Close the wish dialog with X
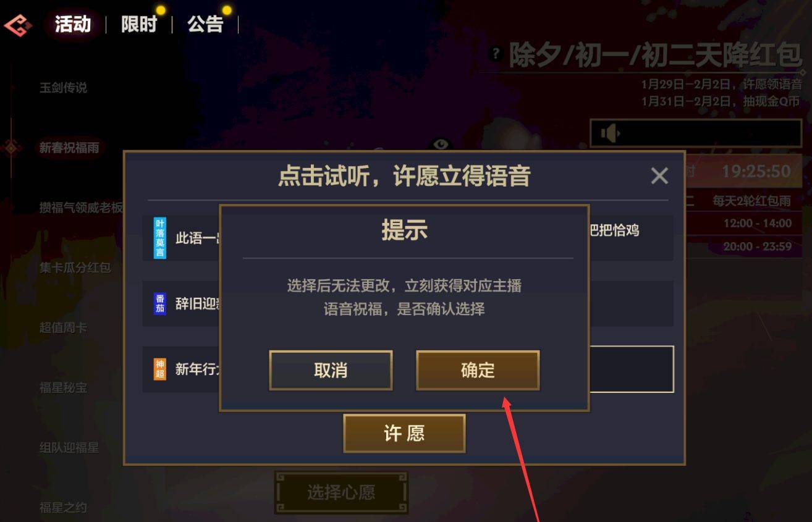 coord(659,177)
